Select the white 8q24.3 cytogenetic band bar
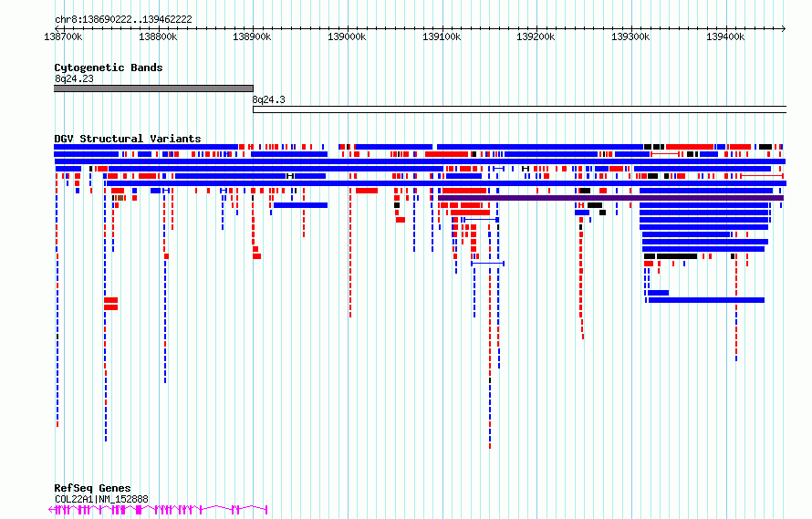The width and height of the screenshot is (812, 519). coord(519,109)
